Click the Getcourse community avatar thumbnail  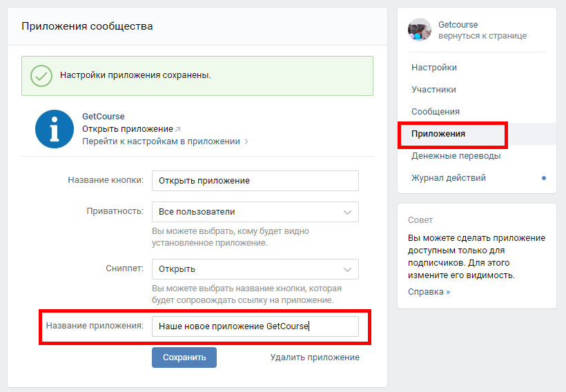pos(420,30)
